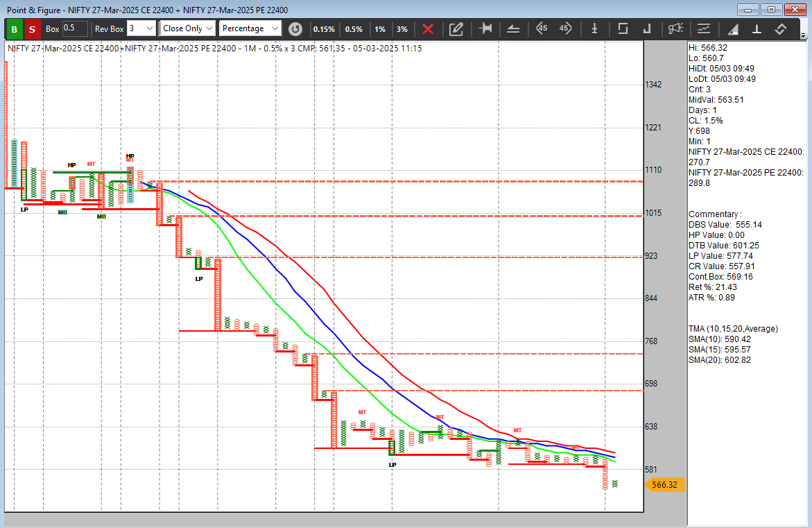812x528 pixels.
Task: Select the 45-degree left trendline icon
Action: coord(542,30)
